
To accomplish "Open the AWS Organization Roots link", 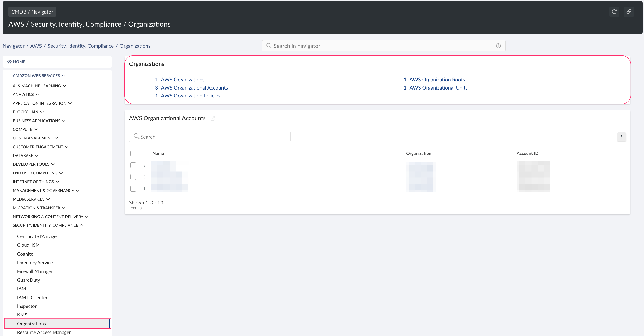I will 437,79.
